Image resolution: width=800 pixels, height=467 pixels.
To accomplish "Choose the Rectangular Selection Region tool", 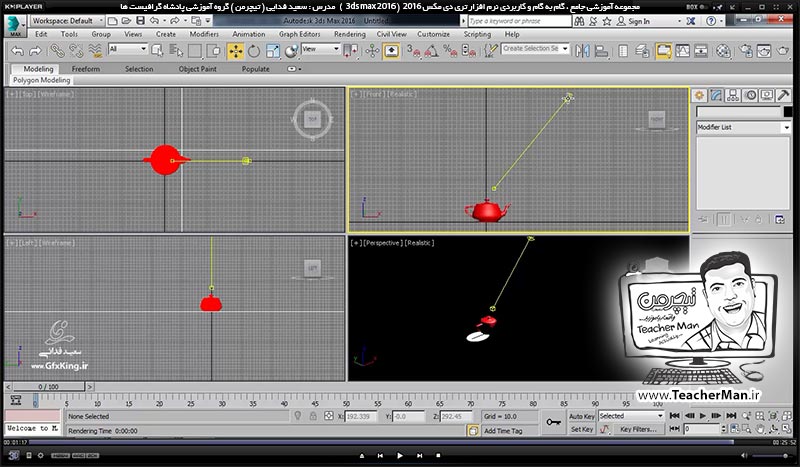I will coord(195,51).
